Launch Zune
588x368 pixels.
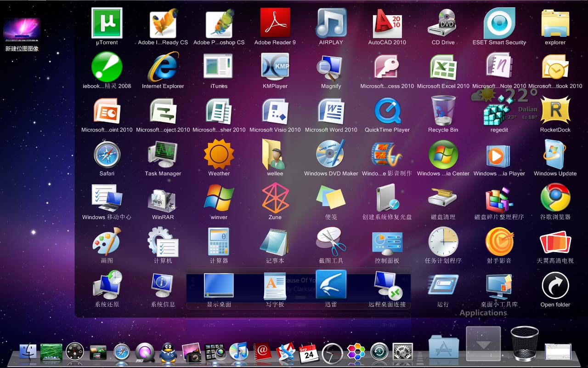(275, 198)
